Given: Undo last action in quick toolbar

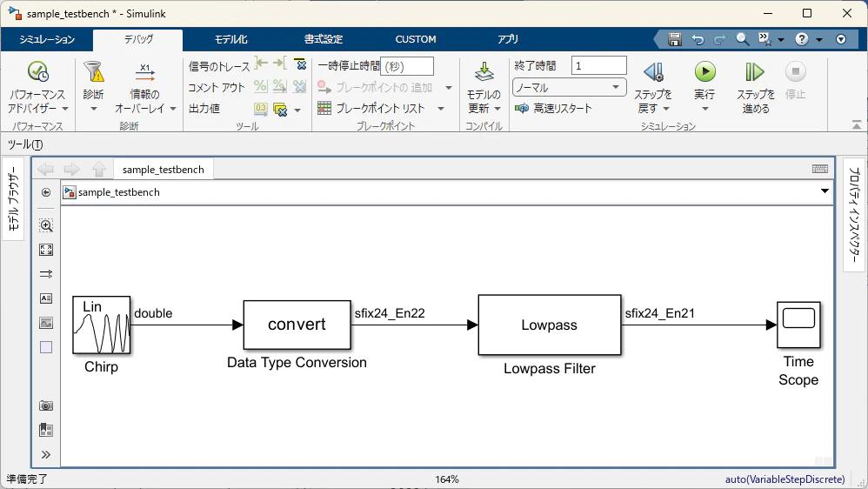Looking at the screenshot, I should [x=698, y=39].
